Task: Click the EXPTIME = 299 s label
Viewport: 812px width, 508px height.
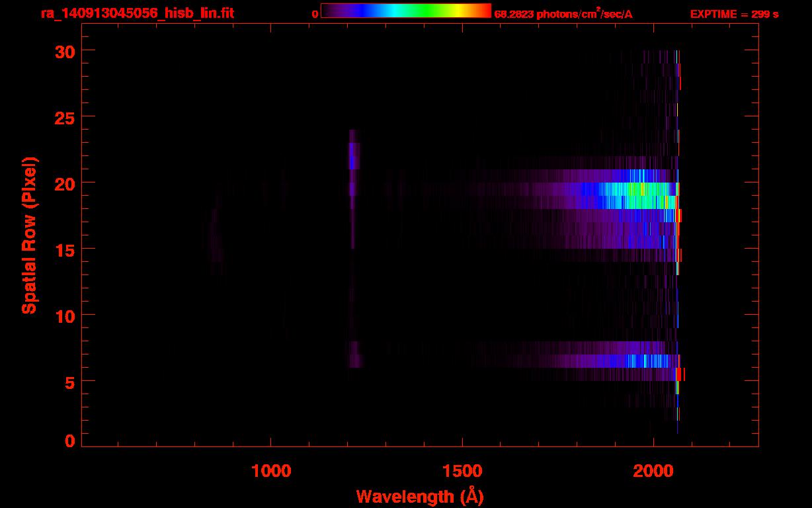Action: (x=734, y=14)
